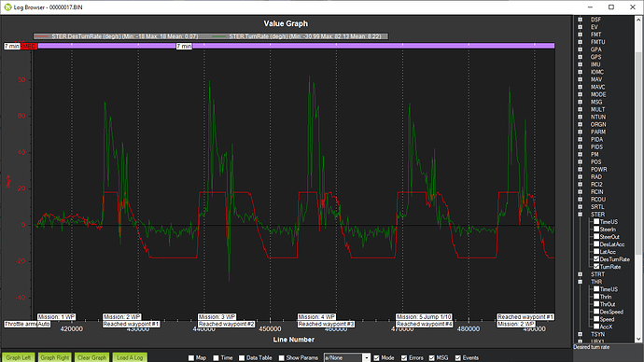
Task: Uncheck the DesTurnRate checkbox
Action: tap(596, 259)
